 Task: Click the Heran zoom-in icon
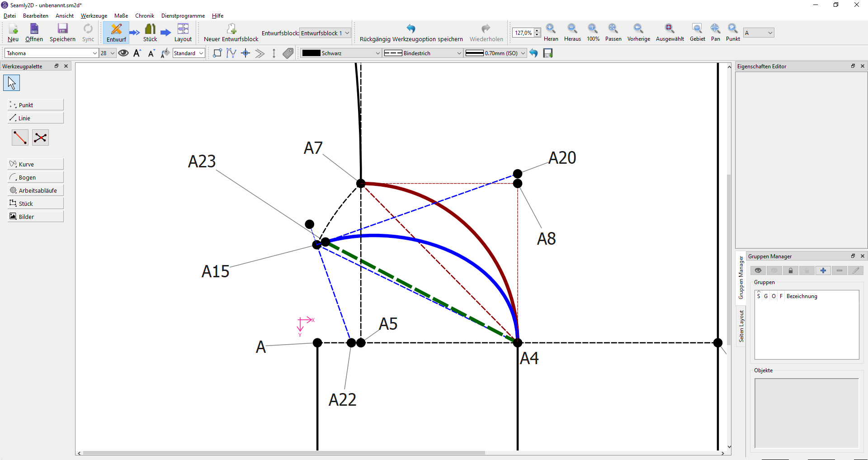[551, 29]
